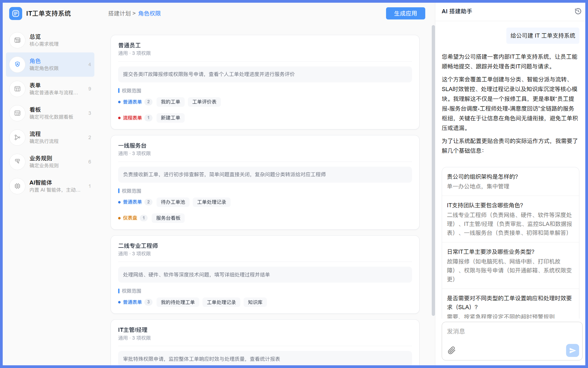Screen dimensions: 588x368
Task: Click the 普通员工 role title
Action: [x=129, y=45]
